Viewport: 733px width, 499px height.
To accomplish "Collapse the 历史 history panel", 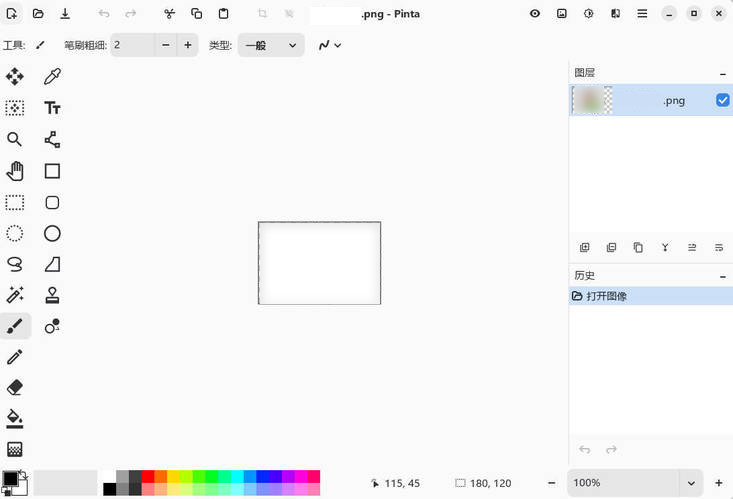I will click(722, 276).
